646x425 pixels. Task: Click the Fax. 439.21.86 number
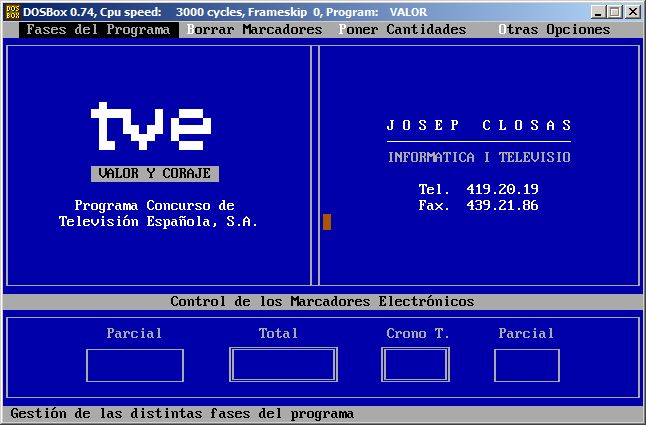click(x=479, y=205)
